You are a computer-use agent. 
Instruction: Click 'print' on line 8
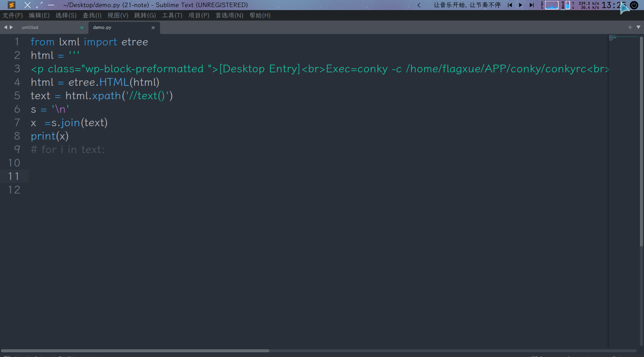pos(43,136)
